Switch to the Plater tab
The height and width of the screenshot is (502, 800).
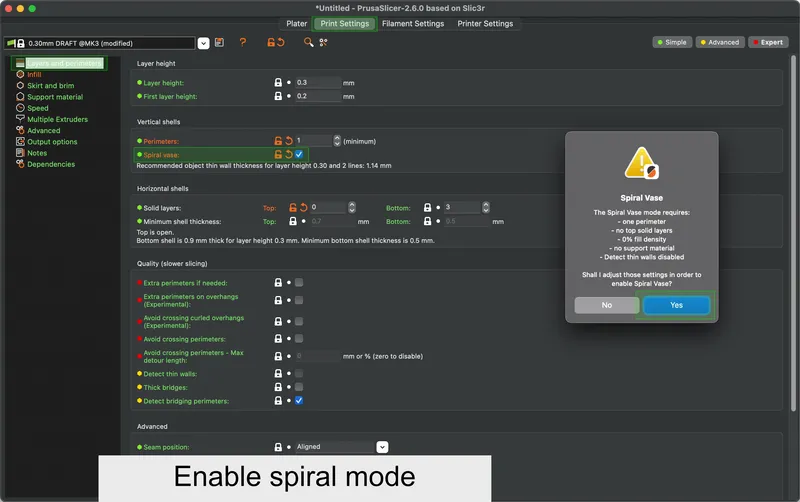(296, 23)
